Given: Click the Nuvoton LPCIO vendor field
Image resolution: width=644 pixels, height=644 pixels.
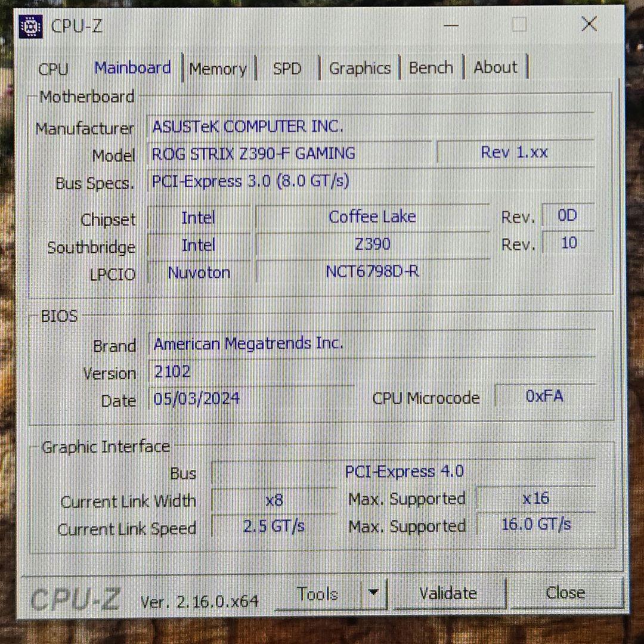Looking at the screenshot, I should pos(199,273).
